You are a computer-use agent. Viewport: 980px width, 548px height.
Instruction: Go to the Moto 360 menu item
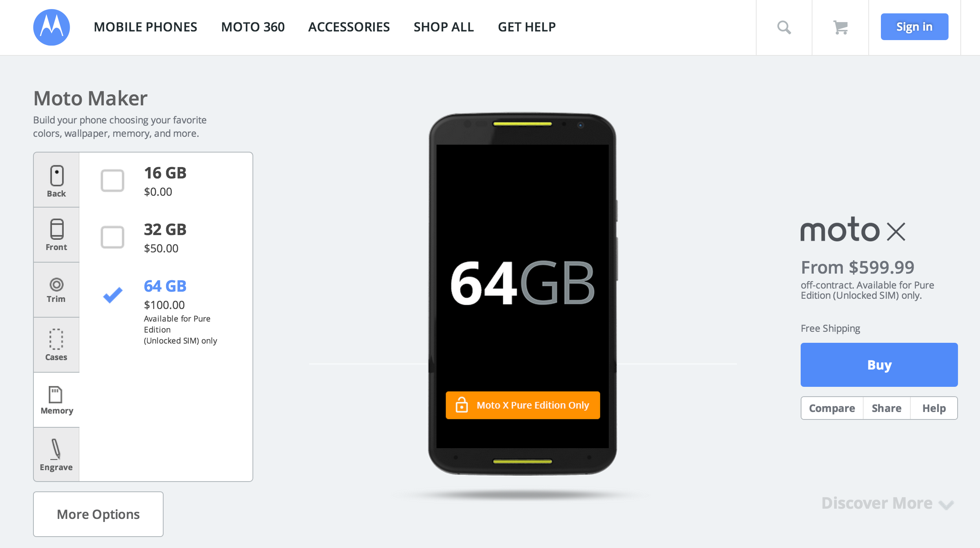click(x=253, y=27)
